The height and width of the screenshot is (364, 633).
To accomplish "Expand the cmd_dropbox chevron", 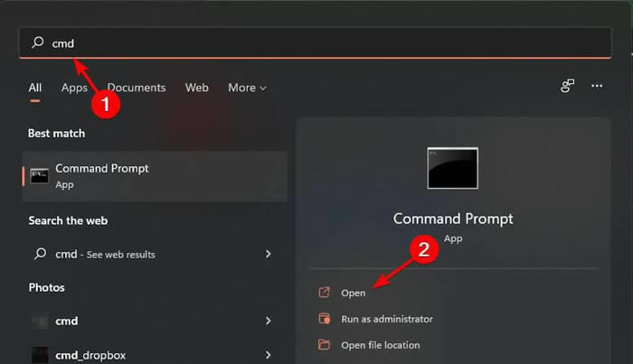I will coord(268,355).
